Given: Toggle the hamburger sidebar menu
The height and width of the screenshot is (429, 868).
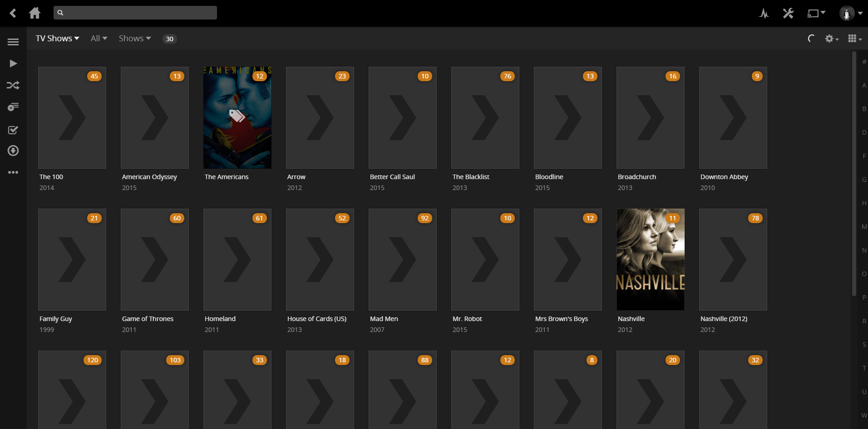Looking at the screenshot, I should coord(13,42).
